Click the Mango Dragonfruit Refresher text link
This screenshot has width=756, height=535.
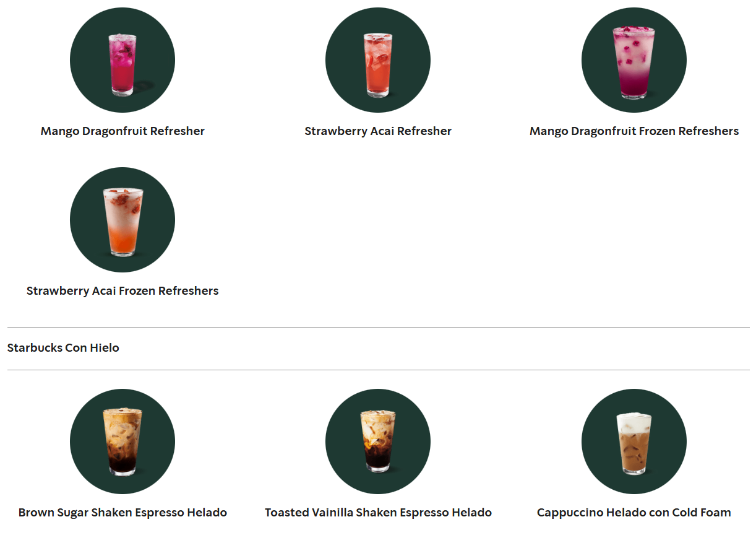pyautogui.click(x=122, y=131)
